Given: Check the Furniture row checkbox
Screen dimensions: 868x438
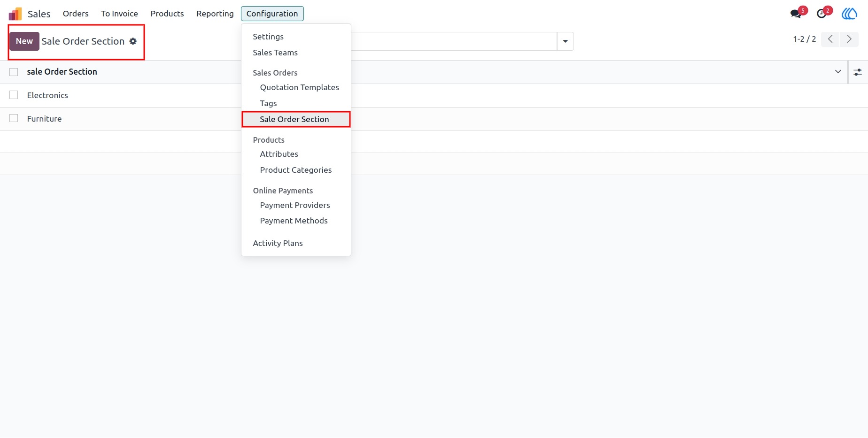Looking at the screenshot, I should click(x=14, y=118).
